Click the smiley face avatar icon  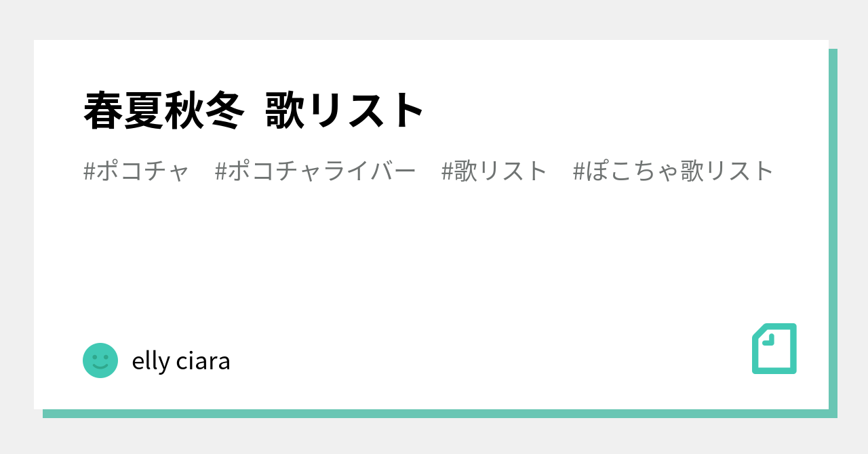(x=100, y=360)
